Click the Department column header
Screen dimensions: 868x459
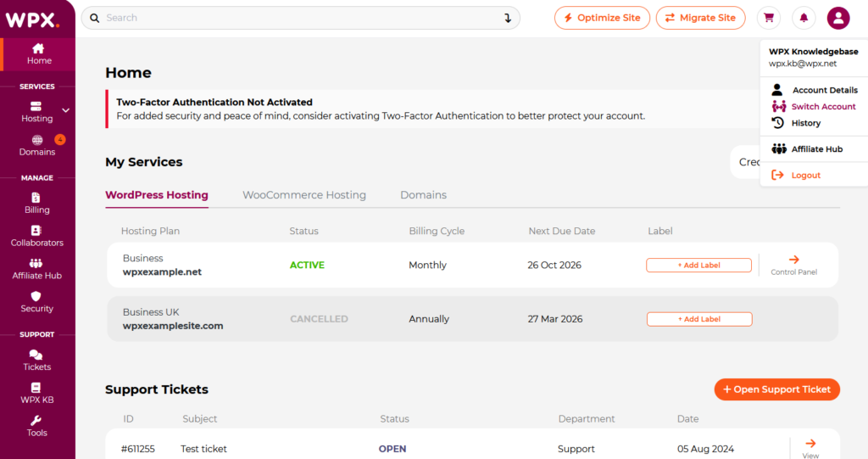coord(587,419)
